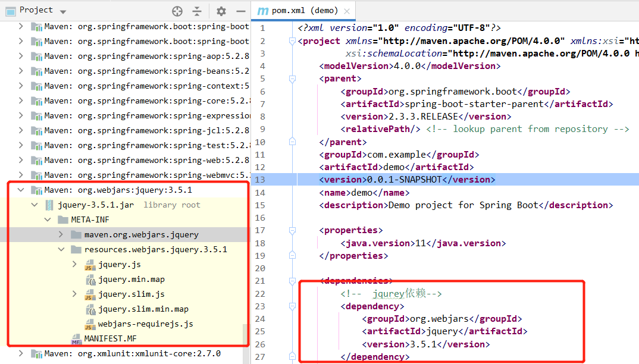Click resources.webjars.jquery.3.5.1 folder icon

(x=76, y=249)
